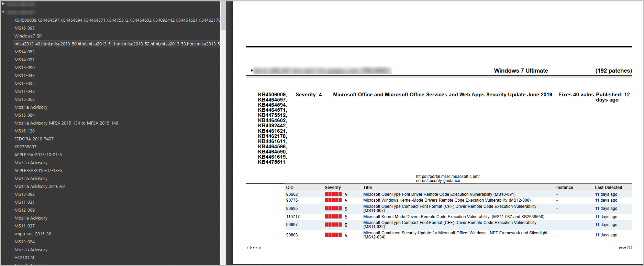Click the MS10-091 OpenType Font Driver title
Image resolution: width=644 pixels, height=266 pixels.
click(x=440, y=194)
